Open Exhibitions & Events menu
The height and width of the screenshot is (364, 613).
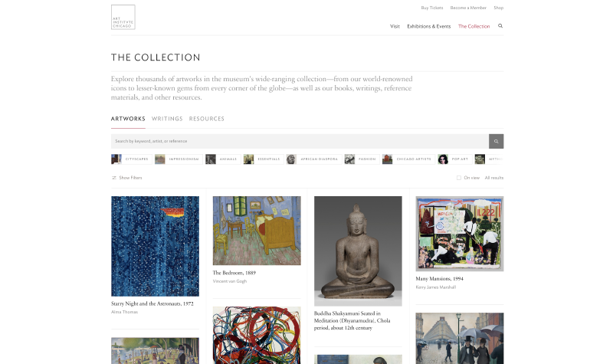click(429, 26)
